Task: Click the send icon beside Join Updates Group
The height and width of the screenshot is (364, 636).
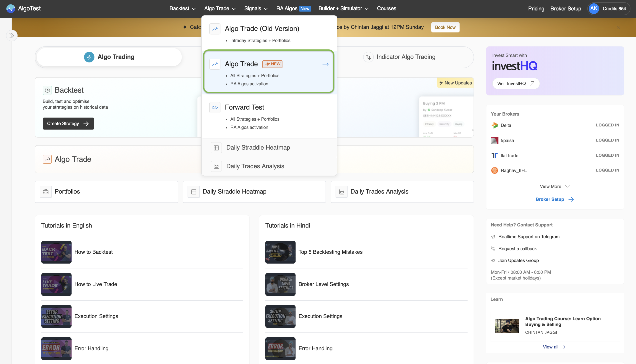Action: click(493, 260)
